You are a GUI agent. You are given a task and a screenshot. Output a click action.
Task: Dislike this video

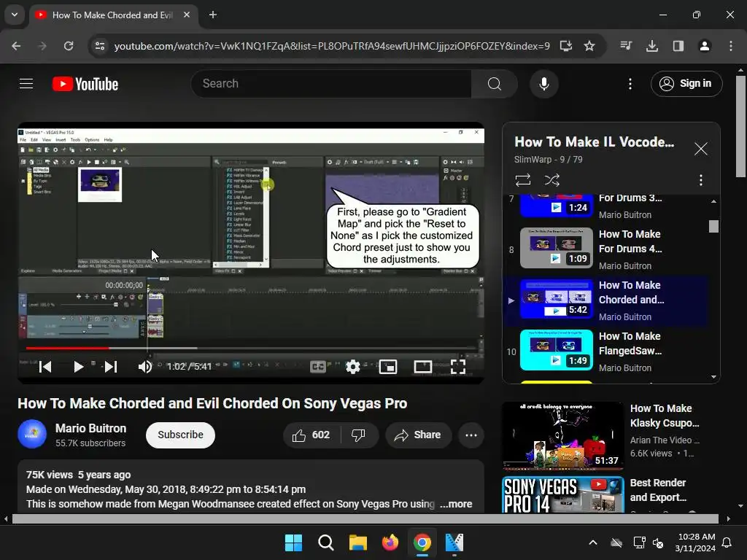pos(358,435)
